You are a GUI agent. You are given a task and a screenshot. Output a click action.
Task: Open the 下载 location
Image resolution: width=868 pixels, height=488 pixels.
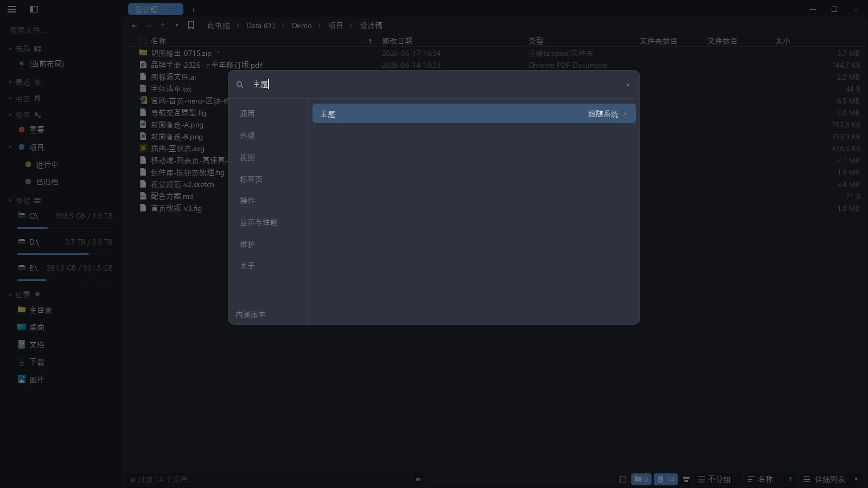tap(37, 362)
